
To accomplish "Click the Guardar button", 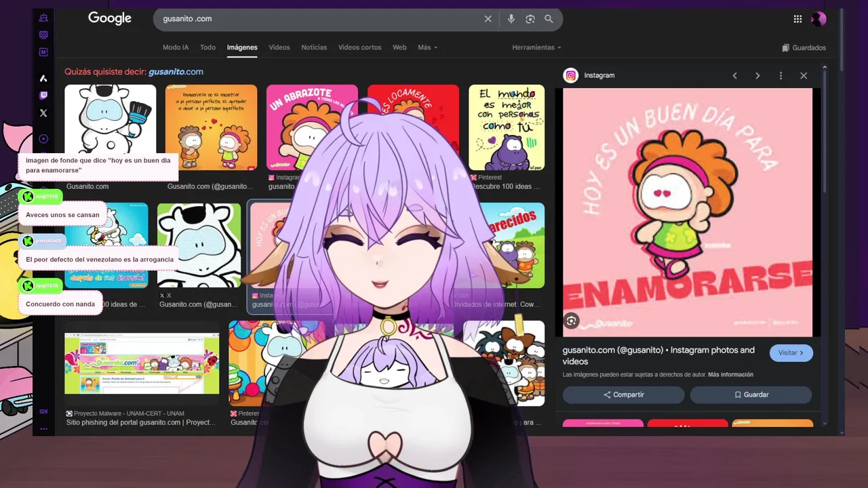I will (751, 394).
